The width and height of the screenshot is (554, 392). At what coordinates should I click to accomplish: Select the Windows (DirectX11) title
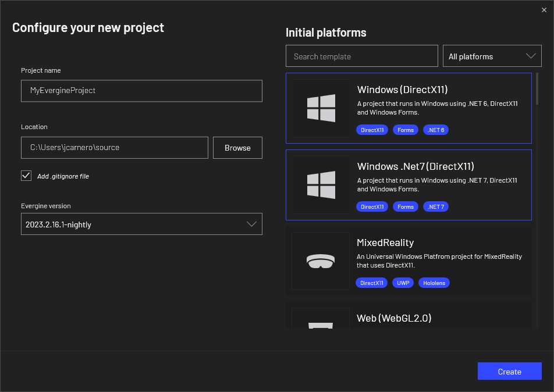point(403,90)
